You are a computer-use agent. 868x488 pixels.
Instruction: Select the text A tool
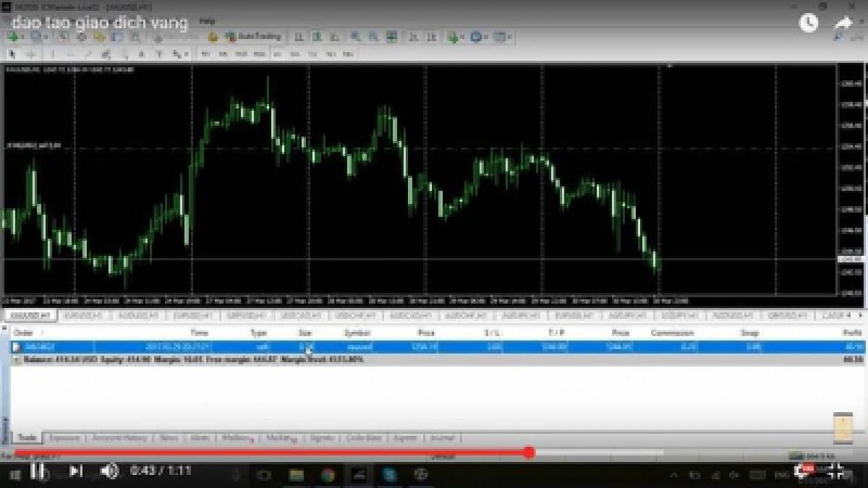142,54
